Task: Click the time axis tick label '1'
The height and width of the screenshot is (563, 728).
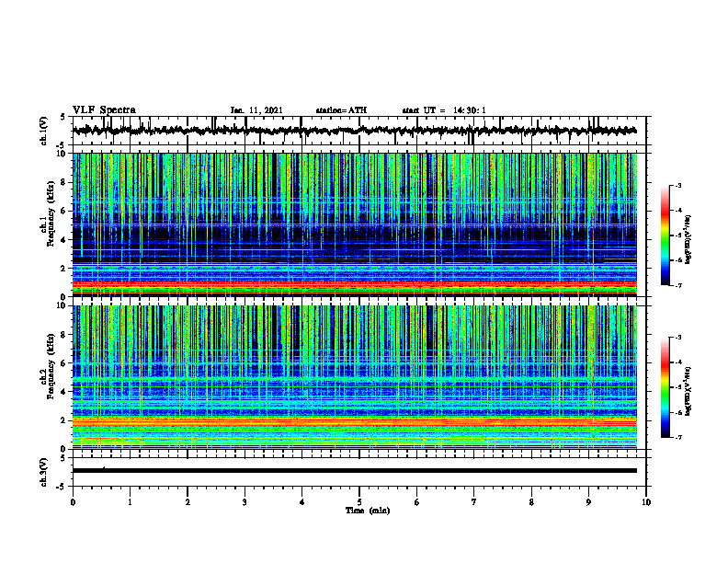Action: click(x=130, y=502)
